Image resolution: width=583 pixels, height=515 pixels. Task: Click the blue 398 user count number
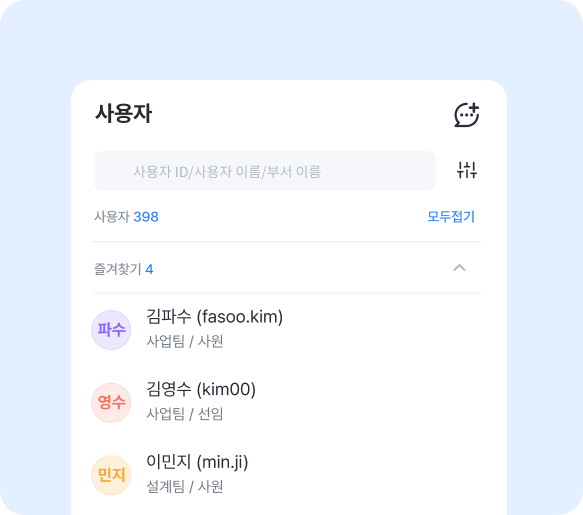(146, 217)
